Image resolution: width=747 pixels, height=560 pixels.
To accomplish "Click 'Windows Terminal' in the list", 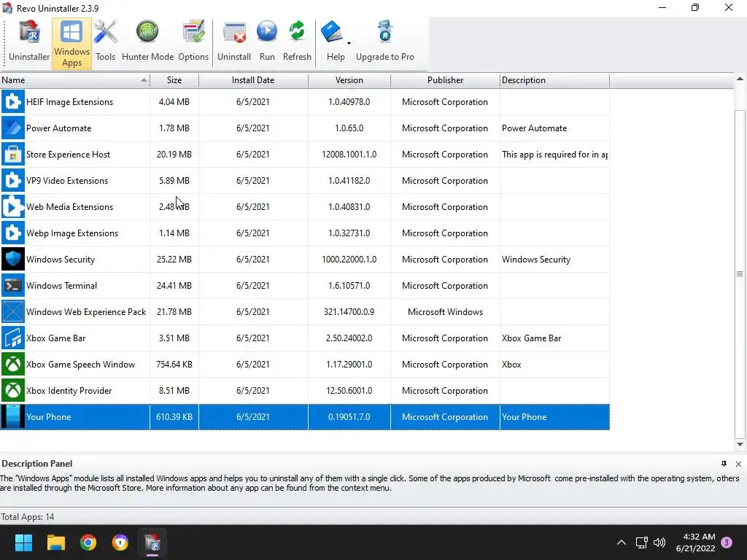I will (61, 286).
